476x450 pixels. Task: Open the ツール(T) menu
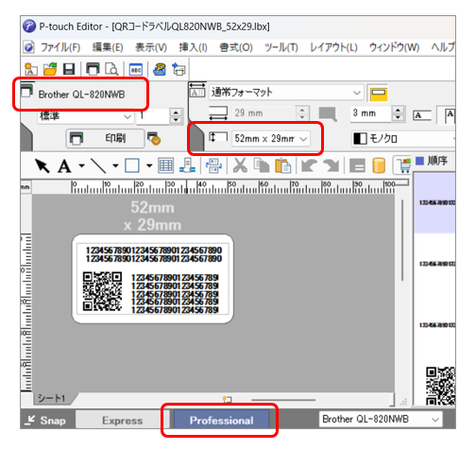[x=281, y=47]
